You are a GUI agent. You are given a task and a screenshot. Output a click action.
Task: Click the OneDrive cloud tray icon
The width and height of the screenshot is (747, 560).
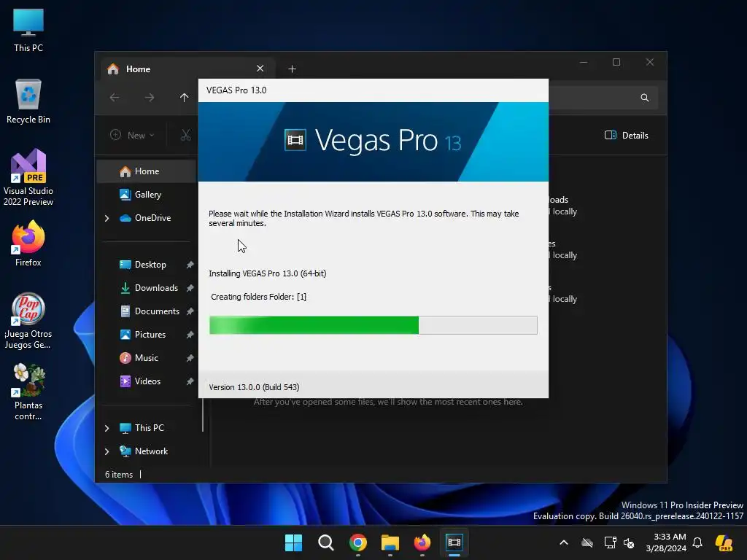point(587,542)
